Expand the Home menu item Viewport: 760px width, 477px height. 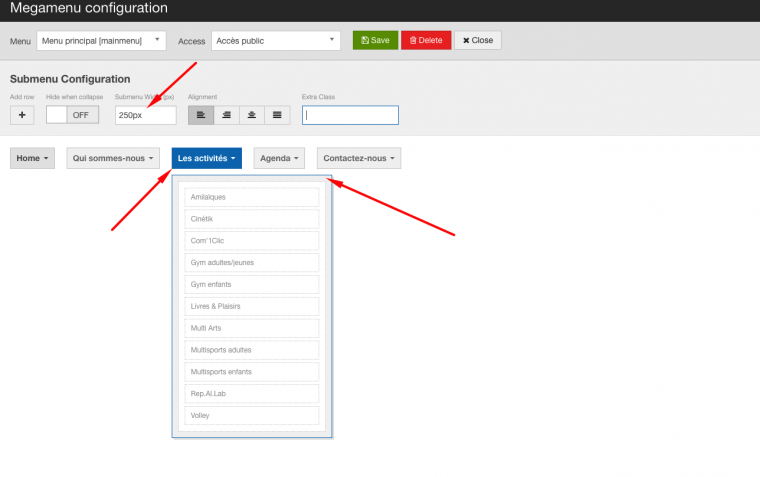click(x=32, y=158)
